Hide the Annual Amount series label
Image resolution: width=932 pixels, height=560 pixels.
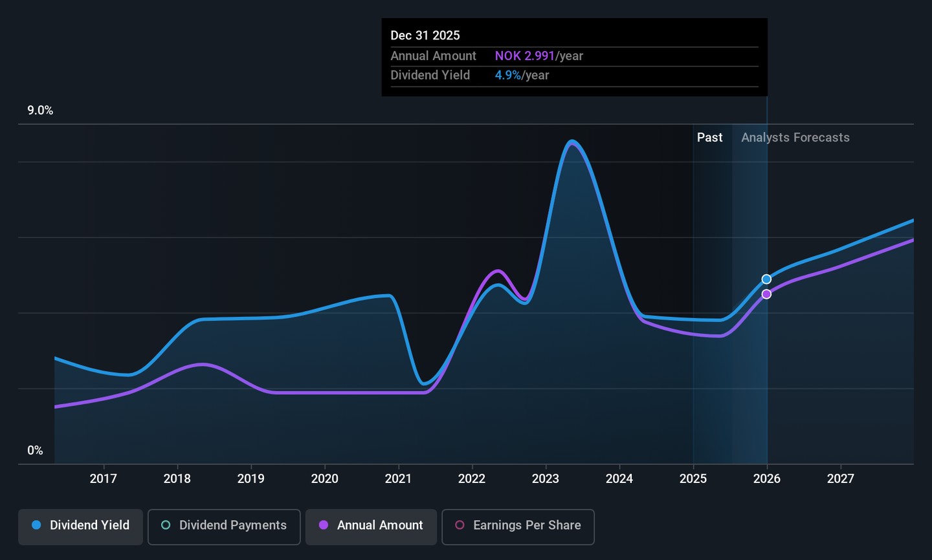[x=380, y=525]
